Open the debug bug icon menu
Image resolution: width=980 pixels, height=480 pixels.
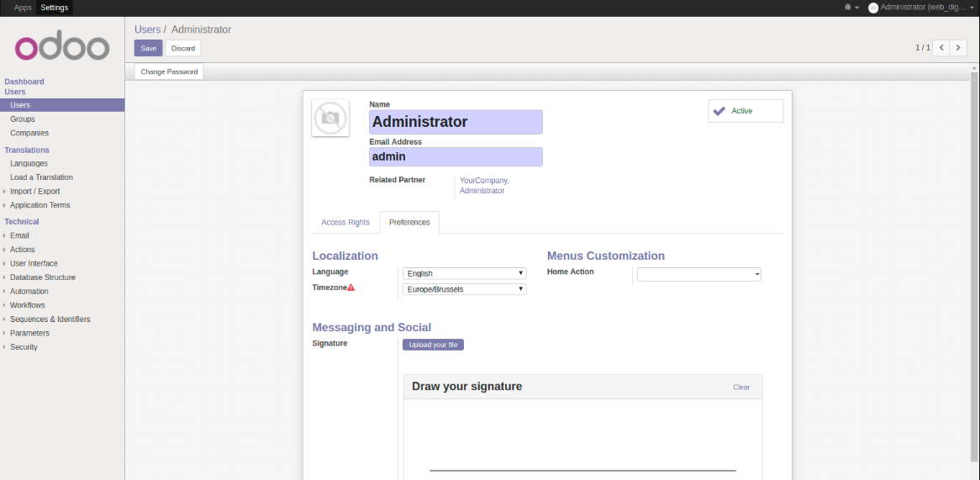(x=849, y=8)
